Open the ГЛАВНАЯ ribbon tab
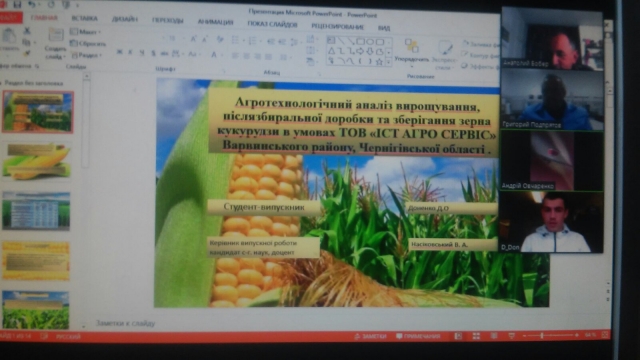 (x=44, y=18)
